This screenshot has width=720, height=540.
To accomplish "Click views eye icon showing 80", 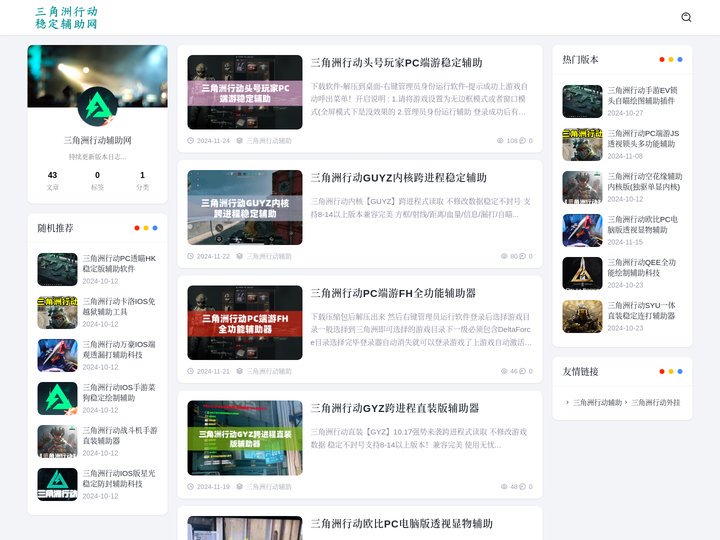I will [504, 256].
